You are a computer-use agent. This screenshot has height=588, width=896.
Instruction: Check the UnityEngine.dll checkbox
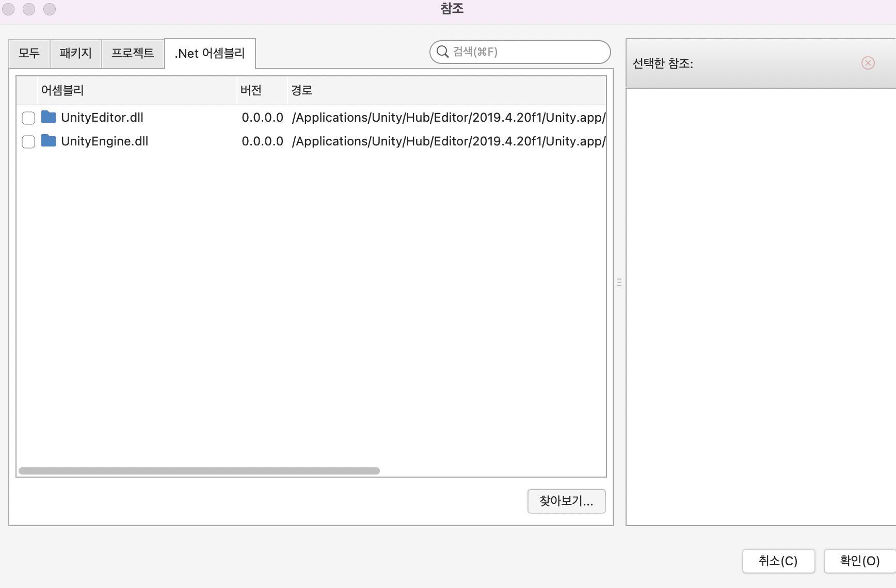click(28, 142)
